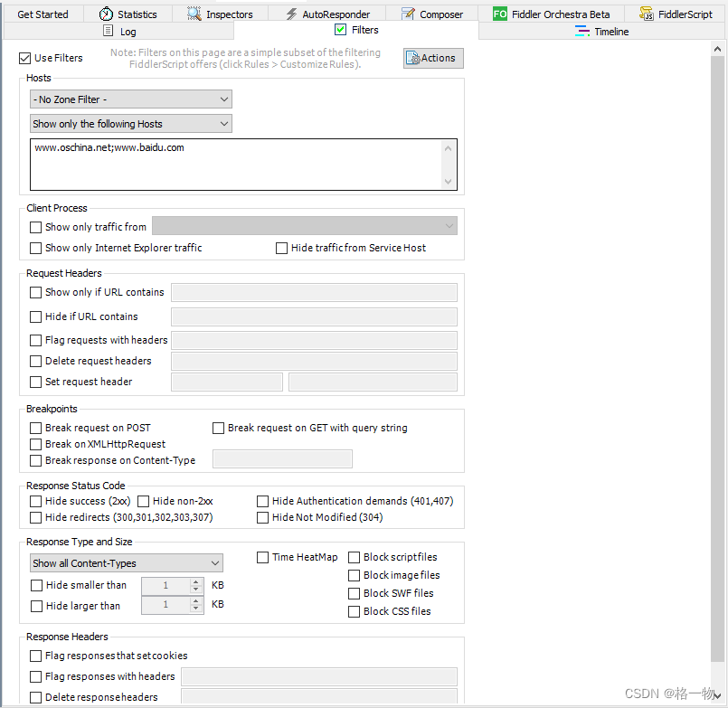Check Time HeatMap option
Image resolution: width=728 pixels, height=708 pixels.
click(x=262, y=557)
